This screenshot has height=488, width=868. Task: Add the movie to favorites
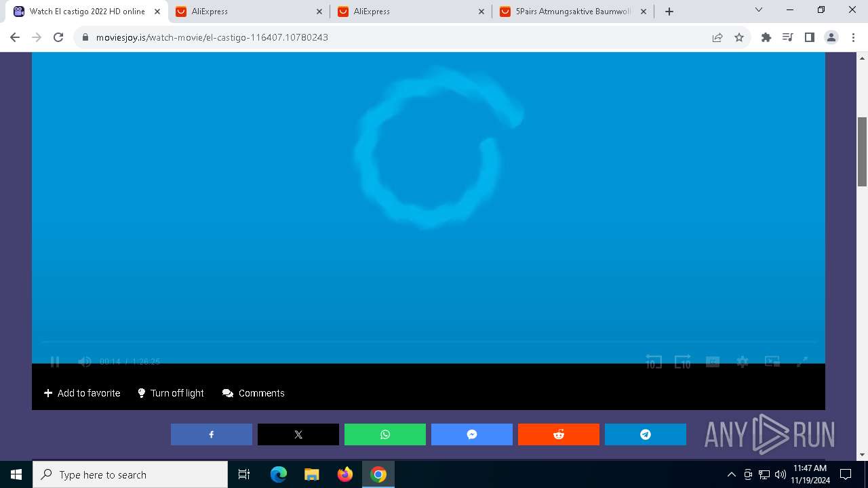[x=82, y=393]
